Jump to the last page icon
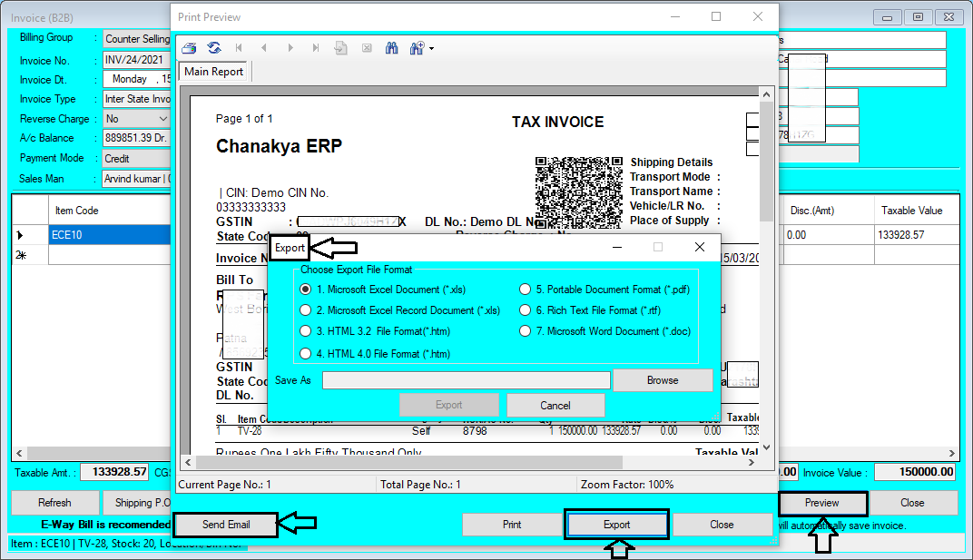Viewport: 973px width, 560px height. [x=316, y=47]
